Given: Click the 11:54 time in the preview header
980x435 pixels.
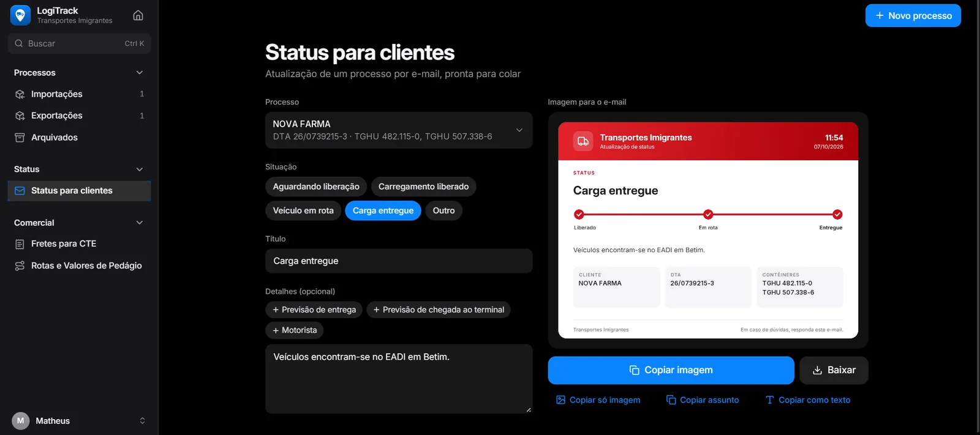Looking at the screenshot, I should [x=834, y=138].
